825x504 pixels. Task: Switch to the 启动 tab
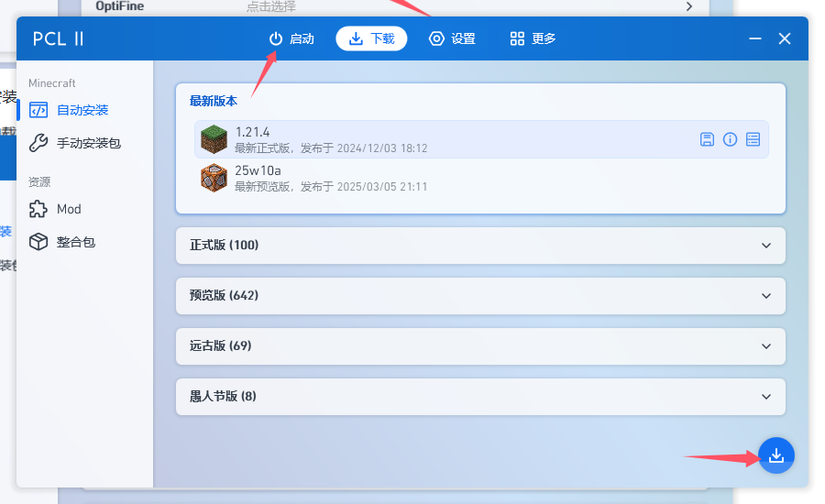point(291,38)
